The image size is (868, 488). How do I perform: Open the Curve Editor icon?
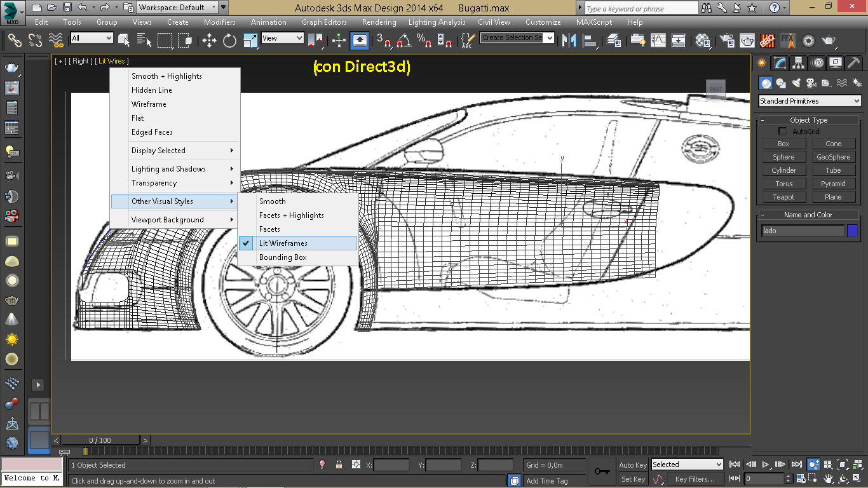pyautogui.click(x=658, y=41)
